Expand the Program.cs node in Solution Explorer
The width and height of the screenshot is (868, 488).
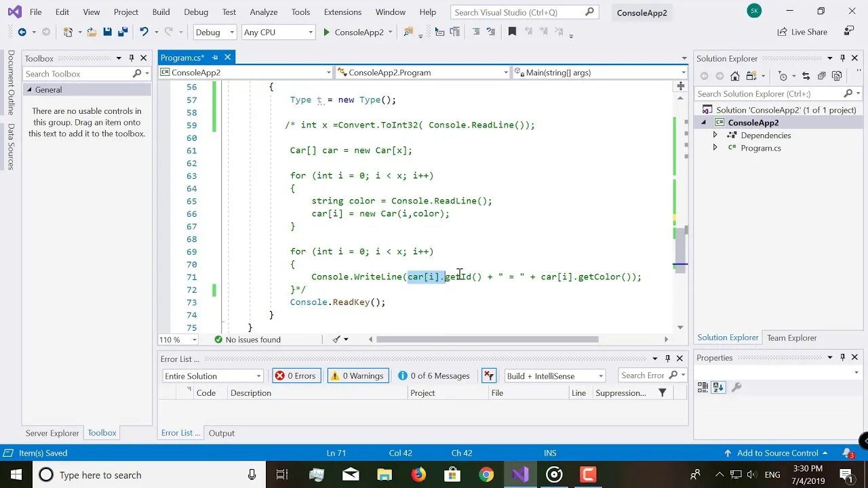tap(715, 148)
